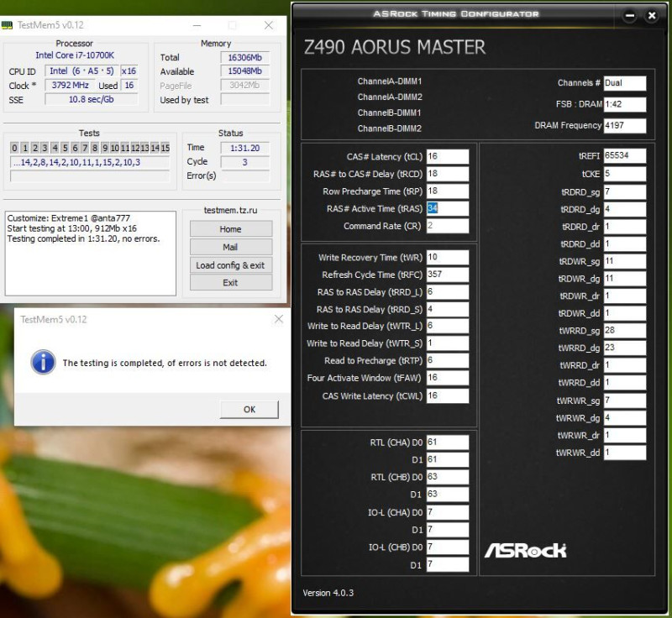Viewport: 672px width, 618px height.
Task: Click the Exit button in TestMem5
Action: coord(230,283)
